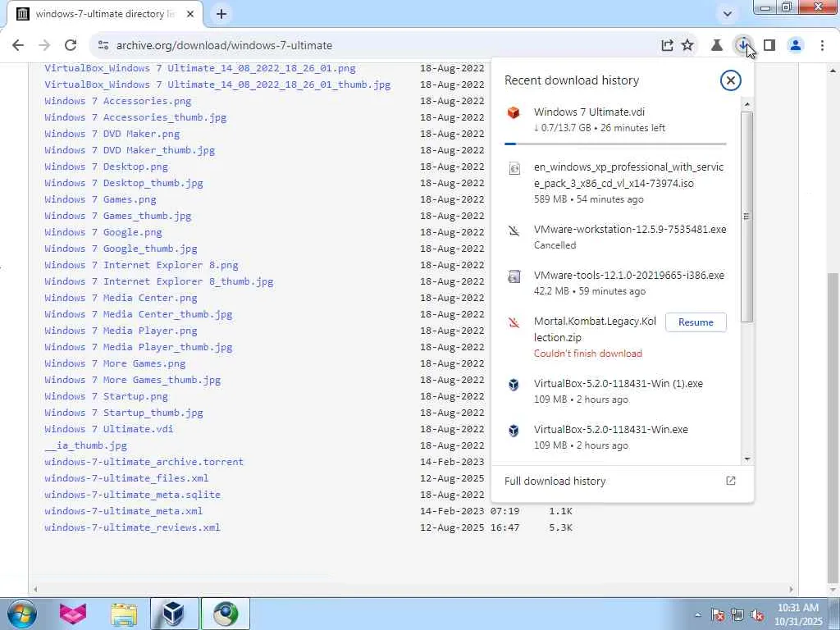Open the taskbar clock showing 10:31 AM
This screenshot has height=630, width=840.
(798, 614)
